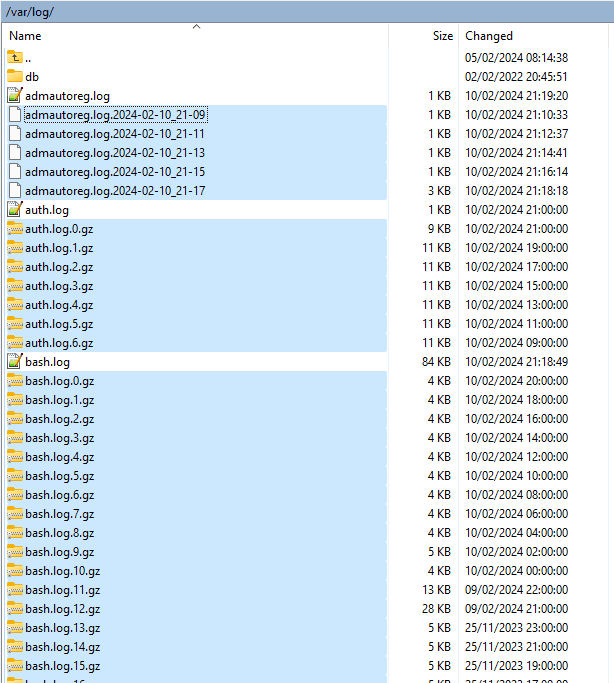Viewport: 614px width, 683px height.
Task: Click the bash.log notepad icon
Action: pyautogui.click(x=14, y=362)
